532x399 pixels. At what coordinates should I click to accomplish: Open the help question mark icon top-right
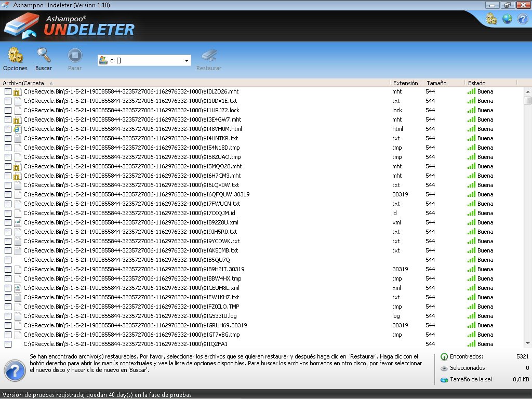pyautogui.click(x=523, y=19)
